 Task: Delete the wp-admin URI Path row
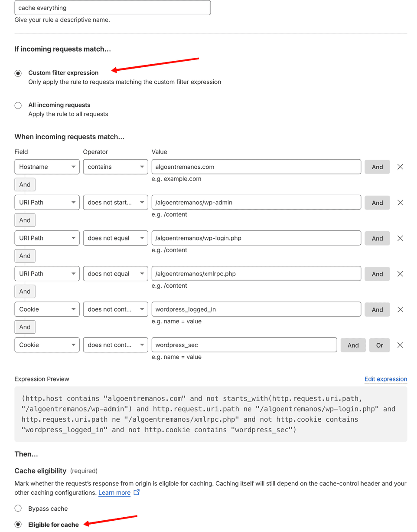pos(400,203)
